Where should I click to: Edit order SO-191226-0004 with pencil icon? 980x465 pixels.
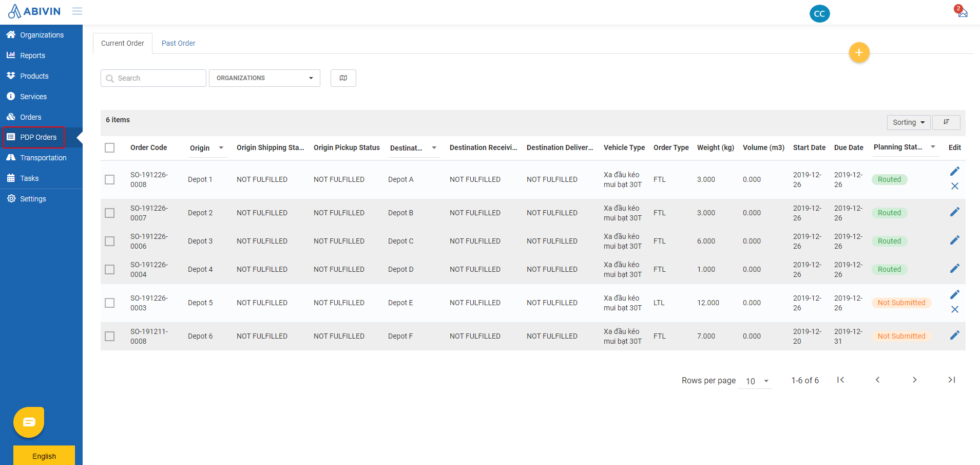(954, 269)
